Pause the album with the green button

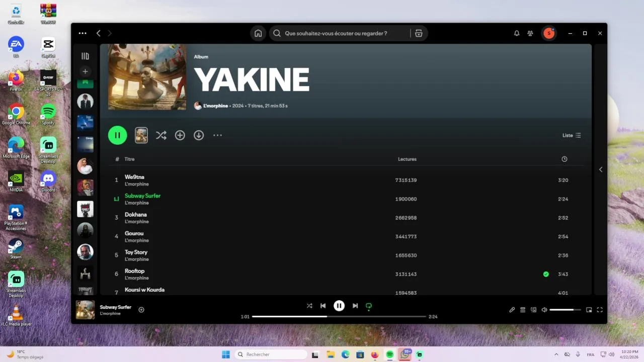click(x=117, y=135)
